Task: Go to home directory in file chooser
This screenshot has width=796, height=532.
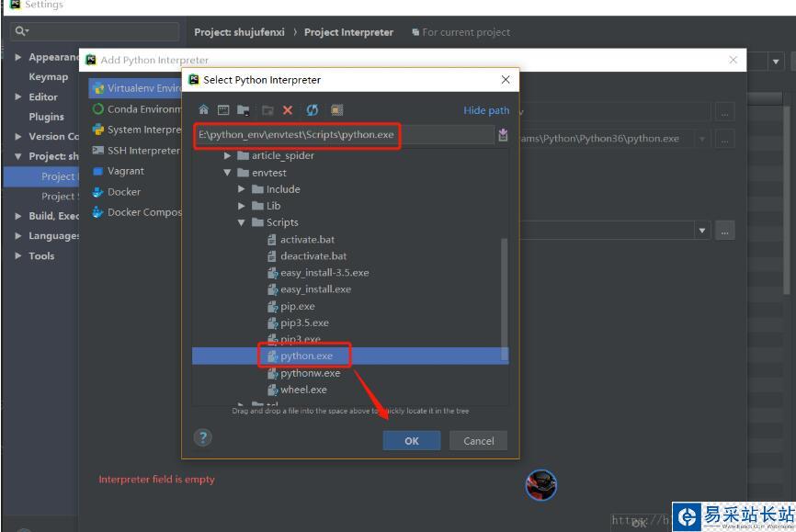Action: click(203, 110)
